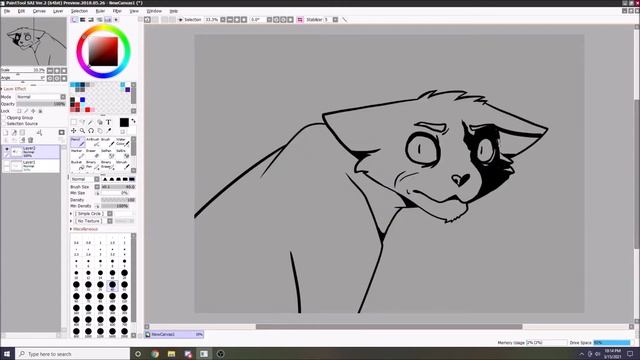This screenshot has height=360, width=640.
Task: Select the Eyedropper color picker tool
Action: coord(109,131)
